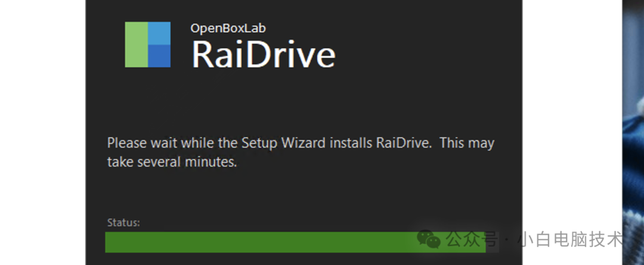Image resolution: width=644 pixels, height=265 pixels.
Task: Click the RaiDrive multicolor logo
Action: pyautogui.click(x=147, y=44)
